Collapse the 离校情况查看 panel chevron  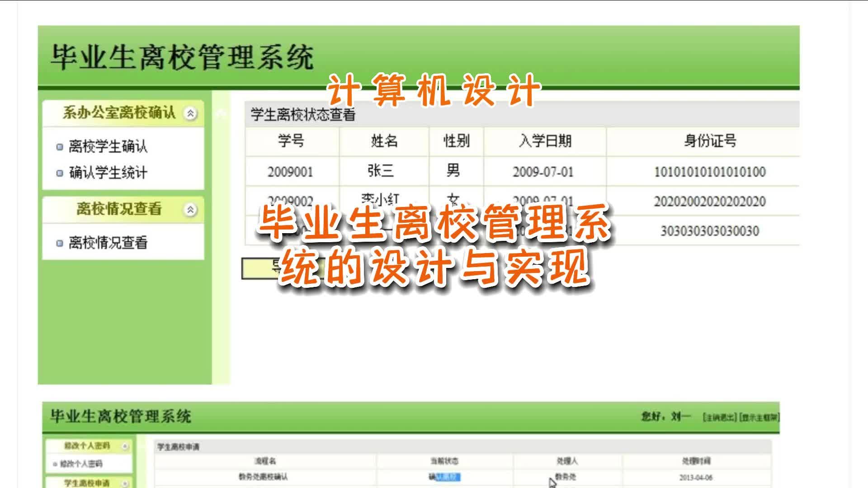(x=190, y=210)
